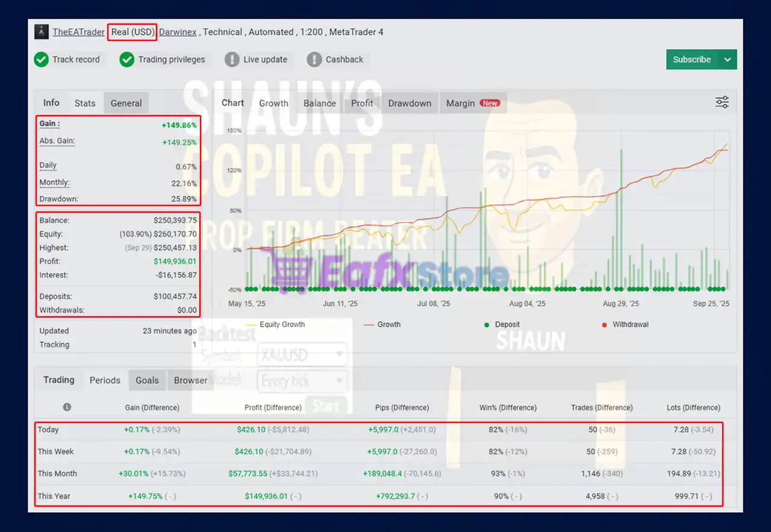Click the TheEATrader avatar icon

(41, 32)
